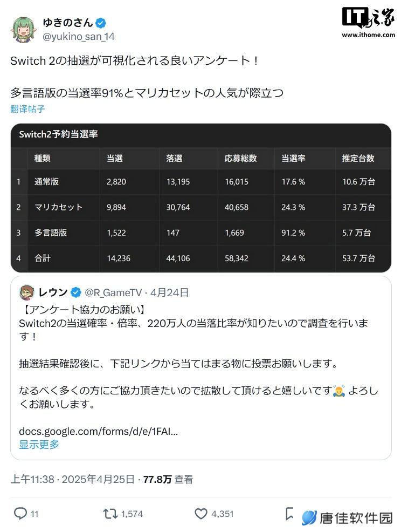Click the retweet arrows icon

110,514
